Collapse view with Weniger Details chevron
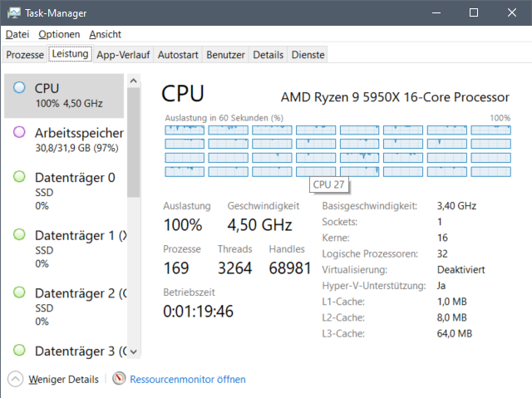This screenshot has height=398, width=532. click(x=15, y=379)
